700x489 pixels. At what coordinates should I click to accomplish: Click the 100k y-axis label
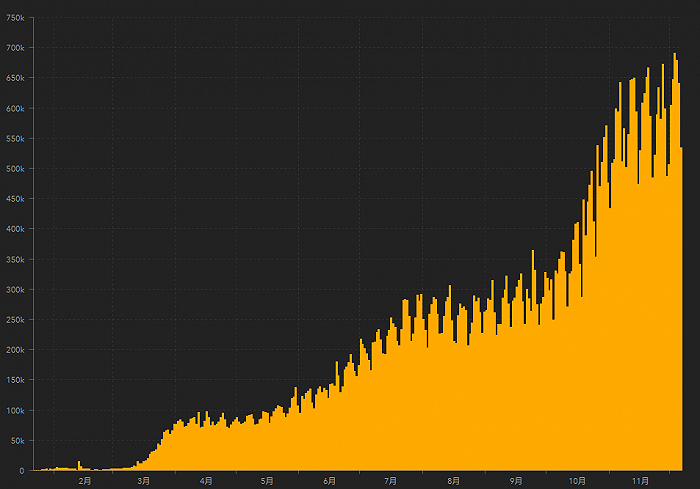(15, 410)
